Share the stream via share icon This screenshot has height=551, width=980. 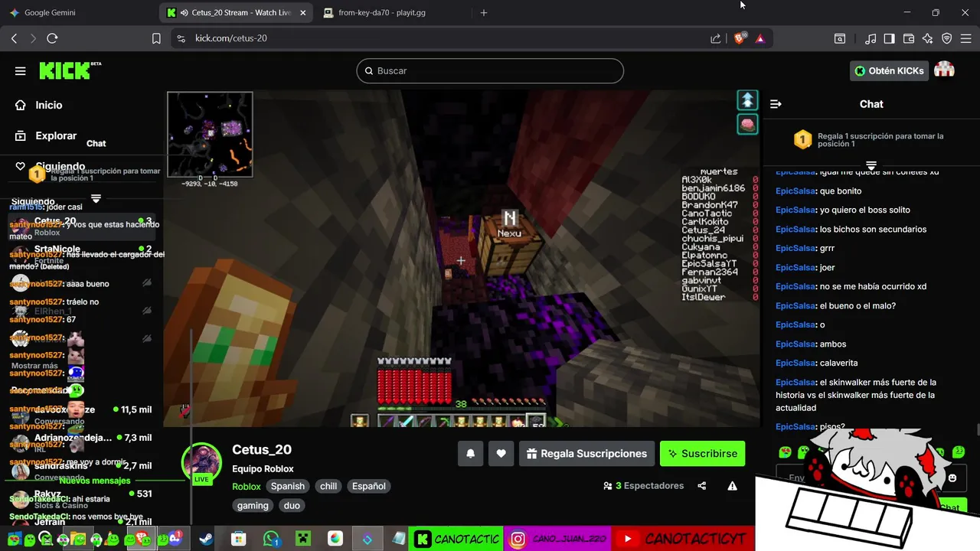pyautogui.click(x=702, y=486)
